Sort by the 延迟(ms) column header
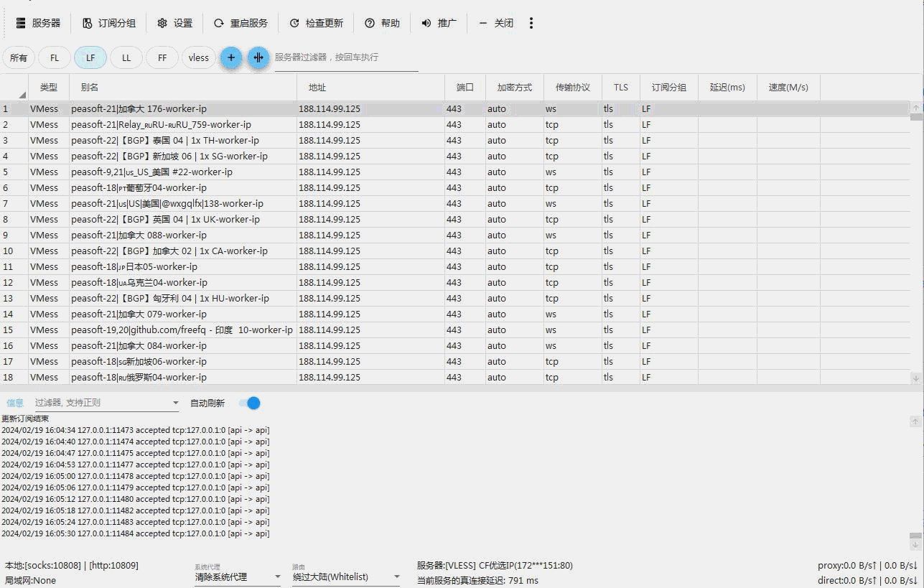924x588 pixels. click(727, 88)
